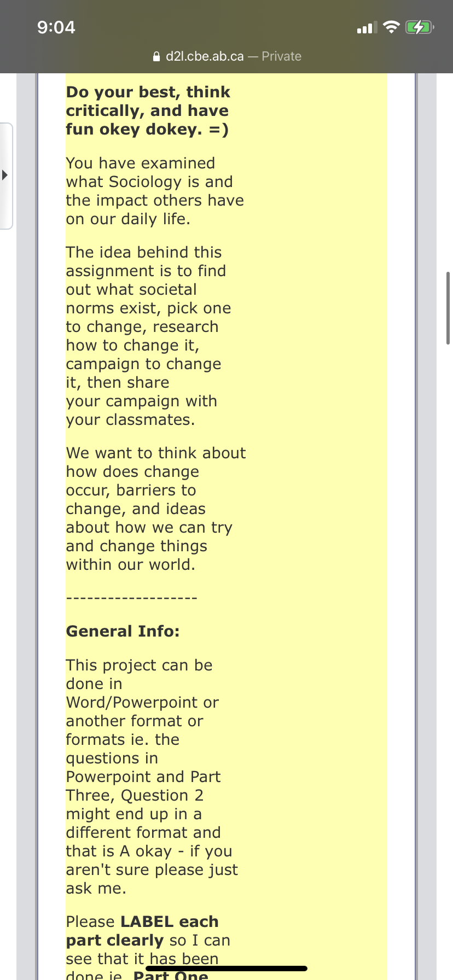Screen dimensions: 453x980
Task: Click the dashed separator line
Action: pyautogui.click(x=131, y=598)
